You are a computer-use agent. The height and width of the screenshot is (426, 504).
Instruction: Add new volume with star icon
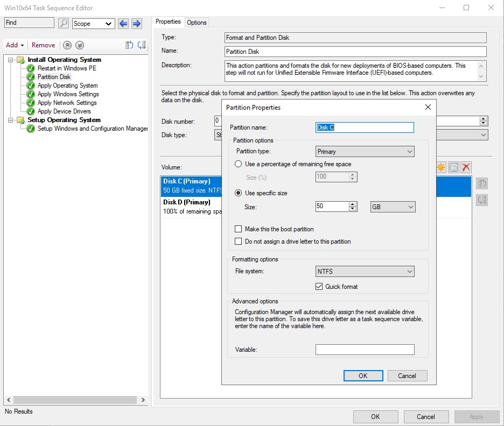[441, 167]
